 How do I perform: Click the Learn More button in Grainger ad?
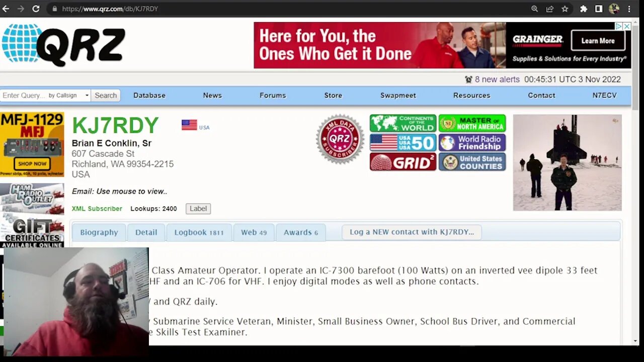598,41
